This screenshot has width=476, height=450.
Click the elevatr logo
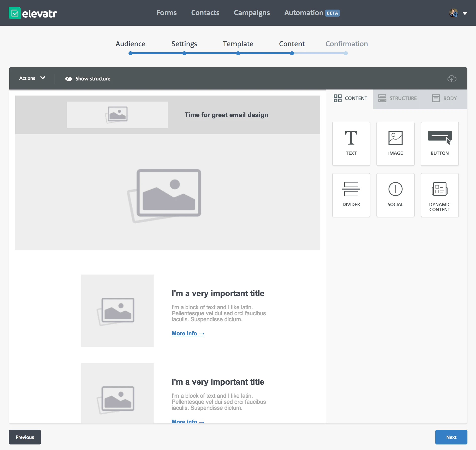coord(33,13)
